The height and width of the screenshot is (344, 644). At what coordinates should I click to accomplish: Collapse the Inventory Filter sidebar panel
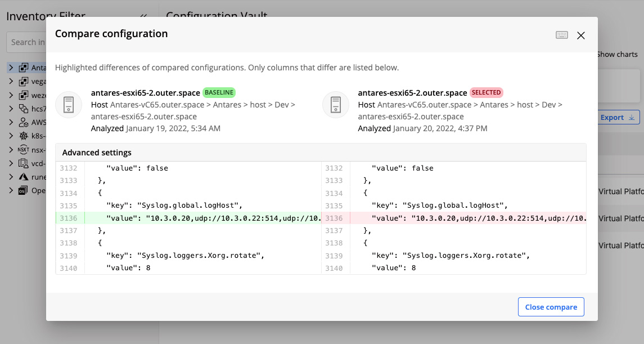pyautogui.click(x=143, y=17)
